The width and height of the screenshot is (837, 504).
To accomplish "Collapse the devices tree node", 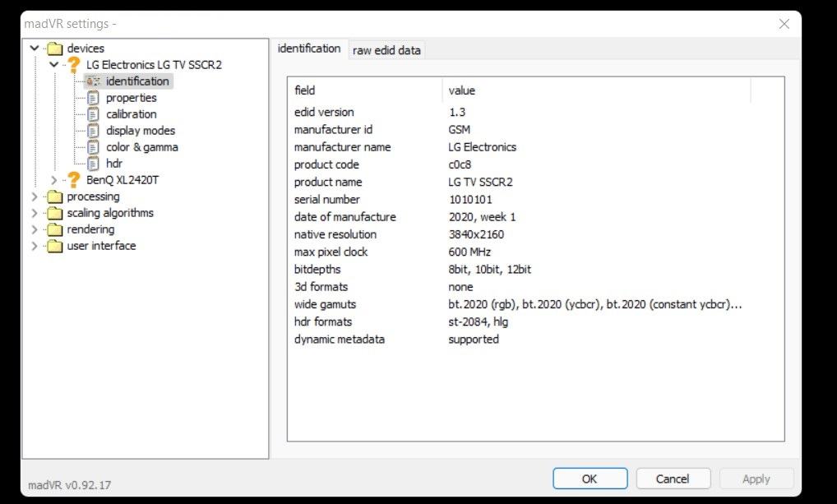I will 35,48.
